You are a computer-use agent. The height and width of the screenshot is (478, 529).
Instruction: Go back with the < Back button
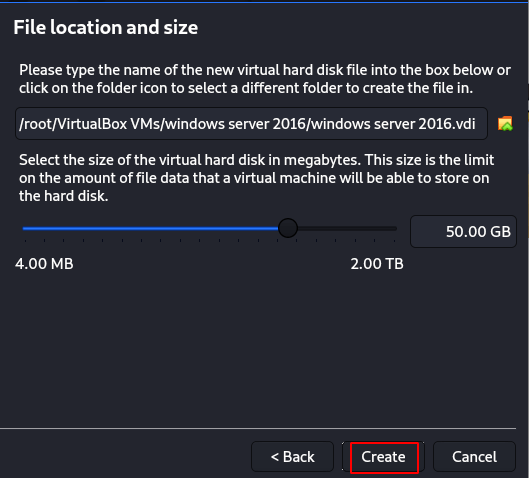293,457
